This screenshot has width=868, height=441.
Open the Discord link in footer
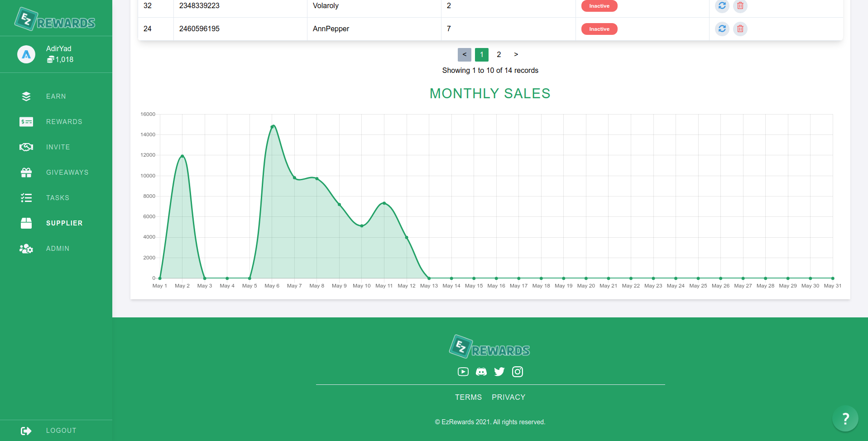point(481,372)
